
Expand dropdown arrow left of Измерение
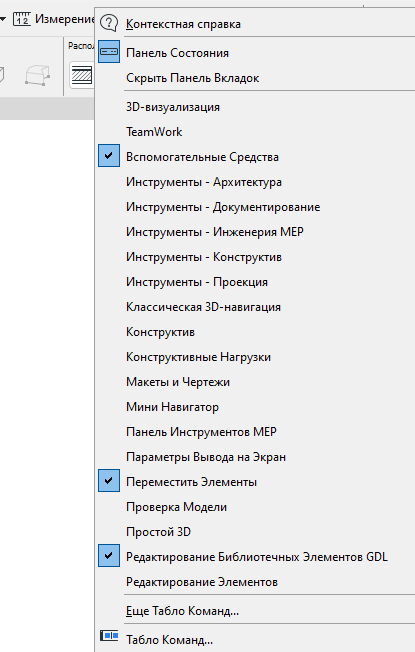[3, 19]
